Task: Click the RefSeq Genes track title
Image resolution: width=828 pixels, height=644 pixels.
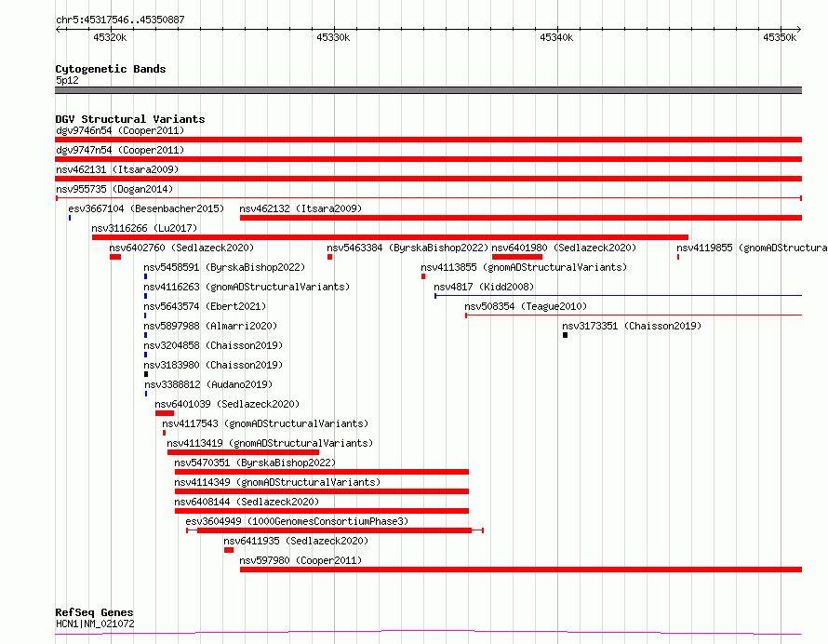Action: 94,612
